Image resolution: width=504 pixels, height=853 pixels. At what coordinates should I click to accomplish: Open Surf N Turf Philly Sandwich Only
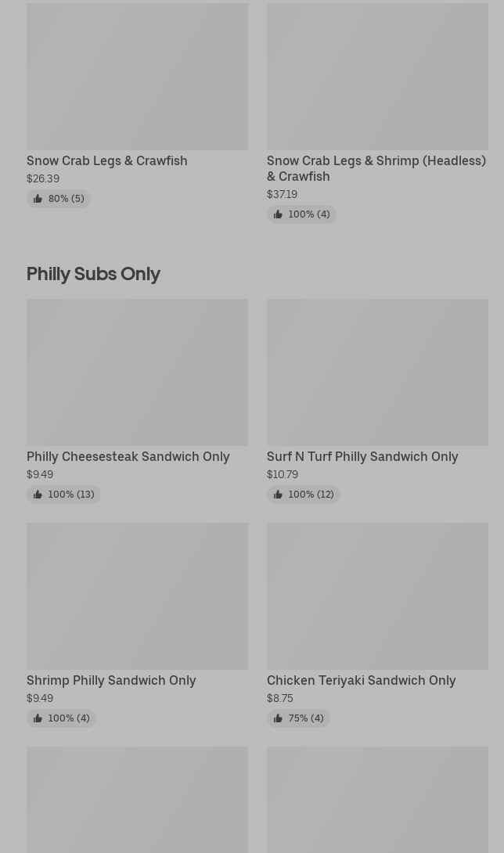coord(362,457)
